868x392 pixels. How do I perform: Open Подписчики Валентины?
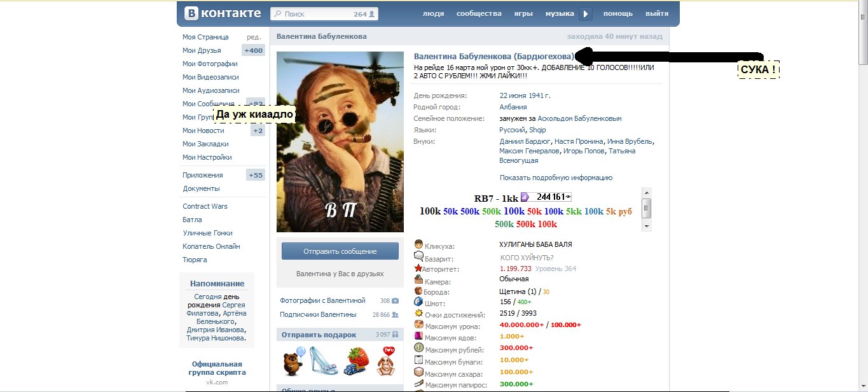pyautogui.click(x=318, y=314)
